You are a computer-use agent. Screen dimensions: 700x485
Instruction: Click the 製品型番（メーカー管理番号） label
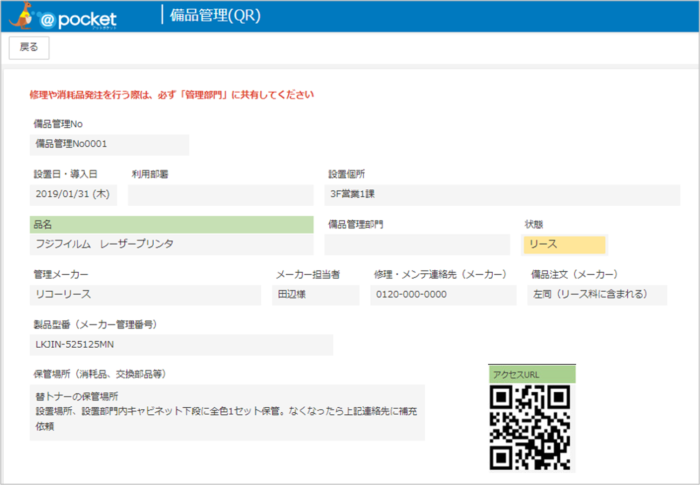tap(96, 325)
